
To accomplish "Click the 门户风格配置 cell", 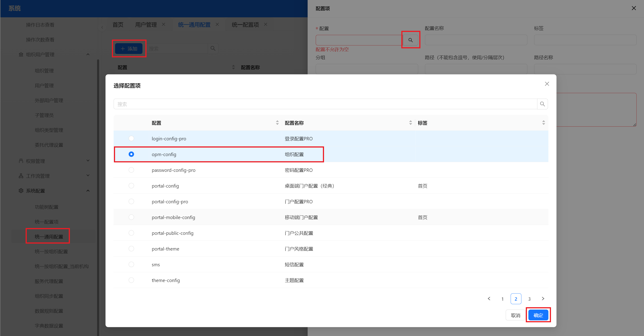I will click(299, 249).
